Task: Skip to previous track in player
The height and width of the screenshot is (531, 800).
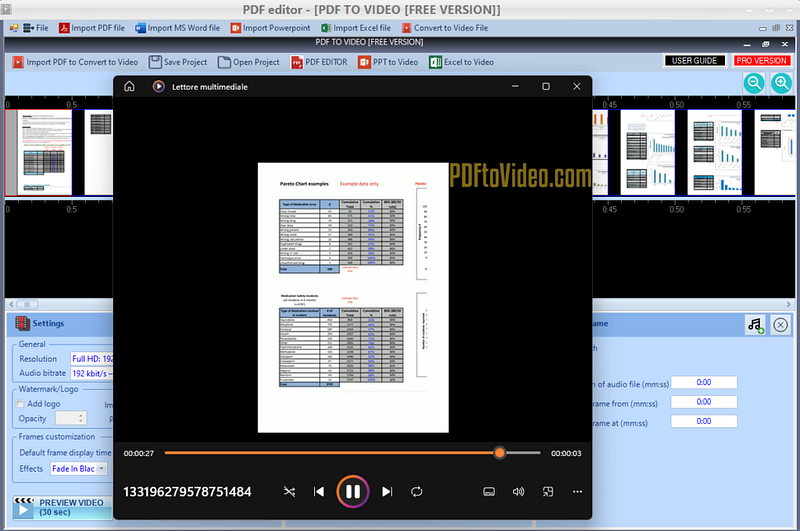Action: [x=319, y=492]
